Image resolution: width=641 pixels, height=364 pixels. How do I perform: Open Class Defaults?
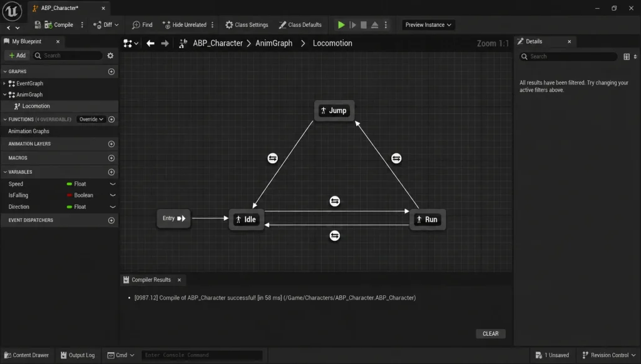tap(300, 25)
